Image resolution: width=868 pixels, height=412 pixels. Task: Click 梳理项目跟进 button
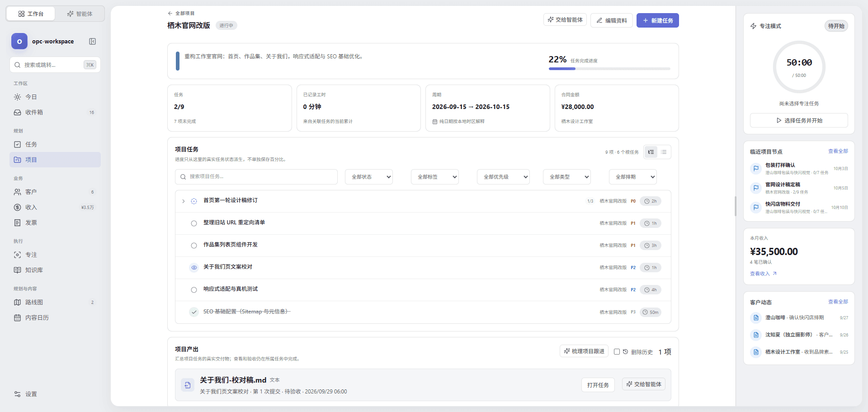pyautogui.click(x=584, y=351)
